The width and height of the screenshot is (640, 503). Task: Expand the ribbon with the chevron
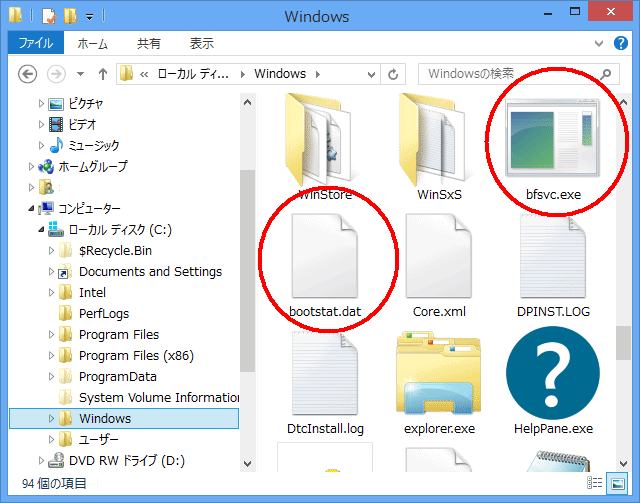[x=599, y=43]
